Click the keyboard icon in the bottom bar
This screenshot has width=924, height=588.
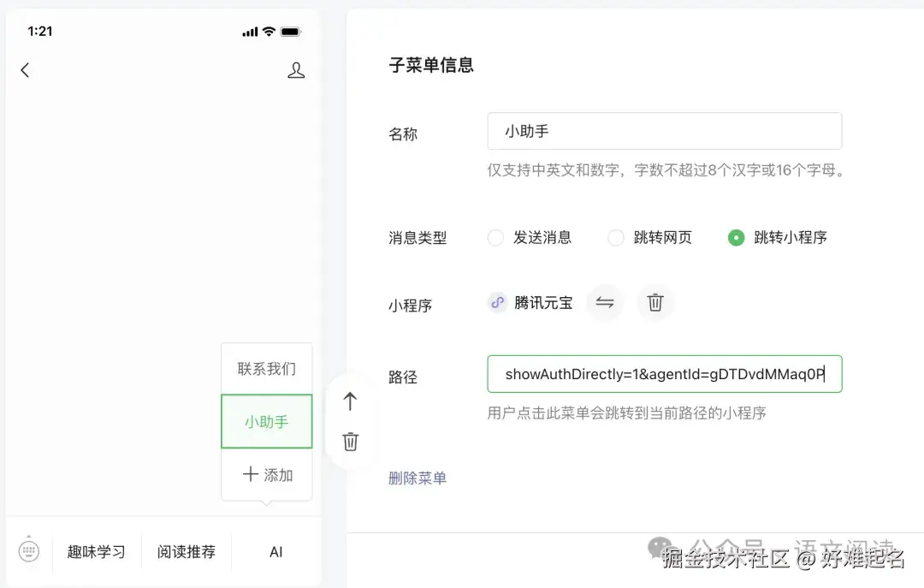[x=29, y=552]
